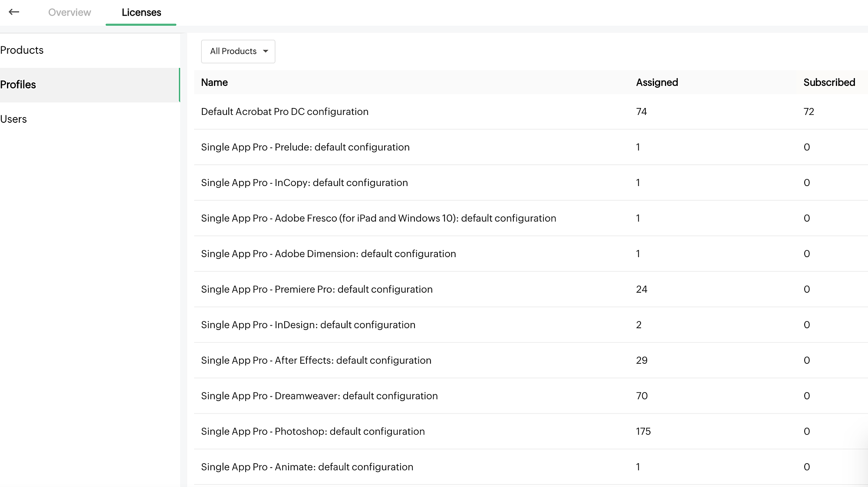Open the All Products dropdown
Viewport: 868px width, 487px height.
coord(238,51)
